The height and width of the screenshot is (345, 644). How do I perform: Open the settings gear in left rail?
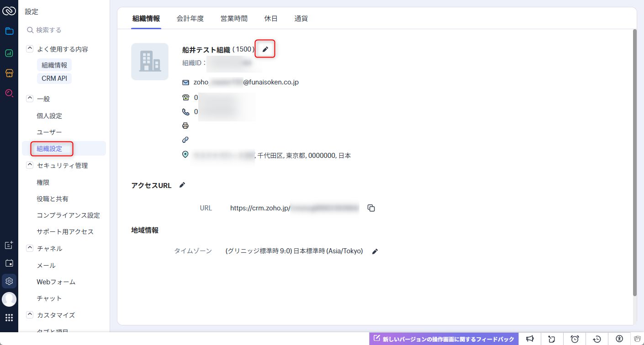pos(9,281)
